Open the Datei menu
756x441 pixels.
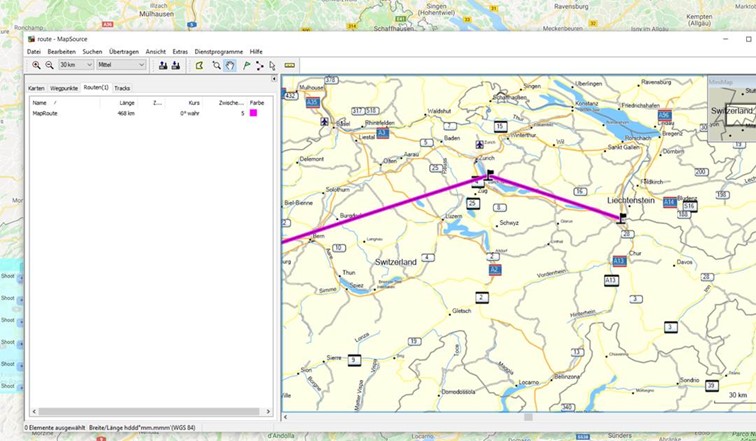coord(34,51)
